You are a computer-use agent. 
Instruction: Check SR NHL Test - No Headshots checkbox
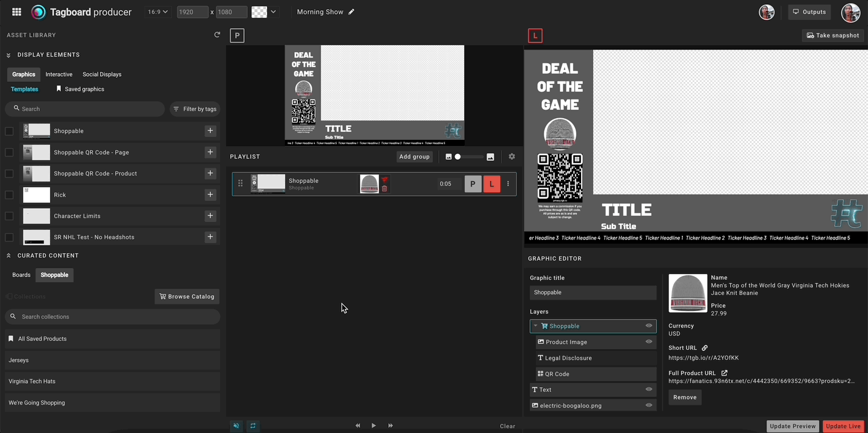pyautogui.click(x=9, y=237)
